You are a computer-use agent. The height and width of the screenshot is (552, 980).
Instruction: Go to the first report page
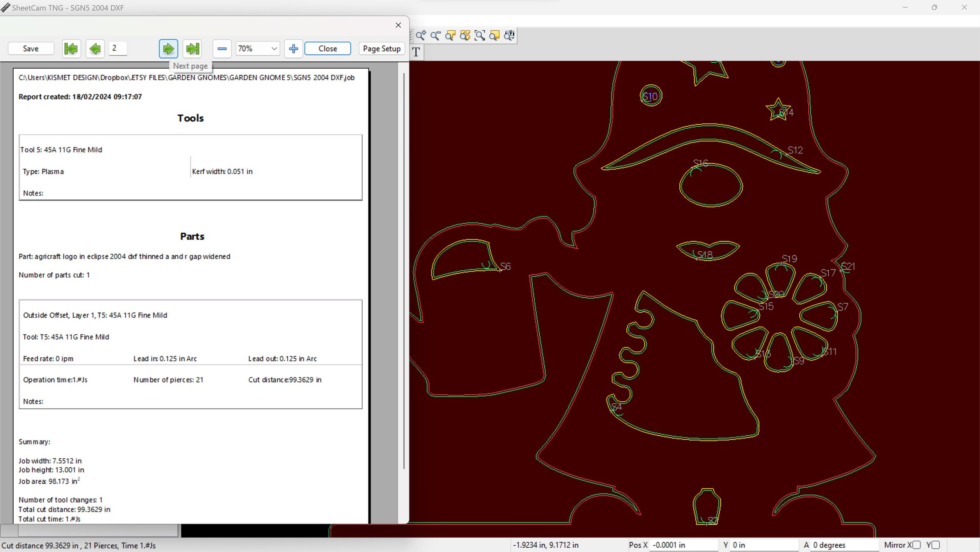(71, 49)
